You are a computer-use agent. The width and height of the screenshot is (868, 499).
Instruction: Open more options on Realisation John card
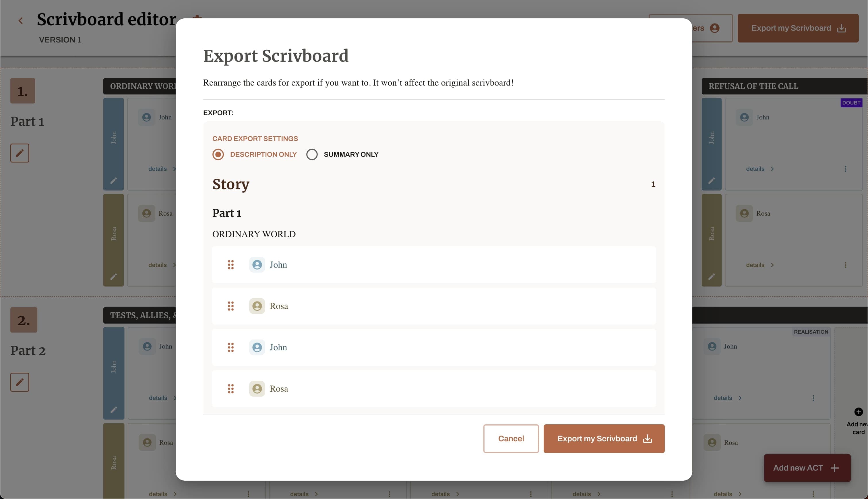tap(813, 398)
